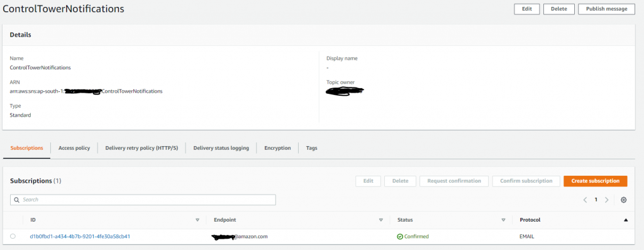This screenshot has width=644, height=250.
Task: Open the Tags tab
Action: tap(312, 148)
